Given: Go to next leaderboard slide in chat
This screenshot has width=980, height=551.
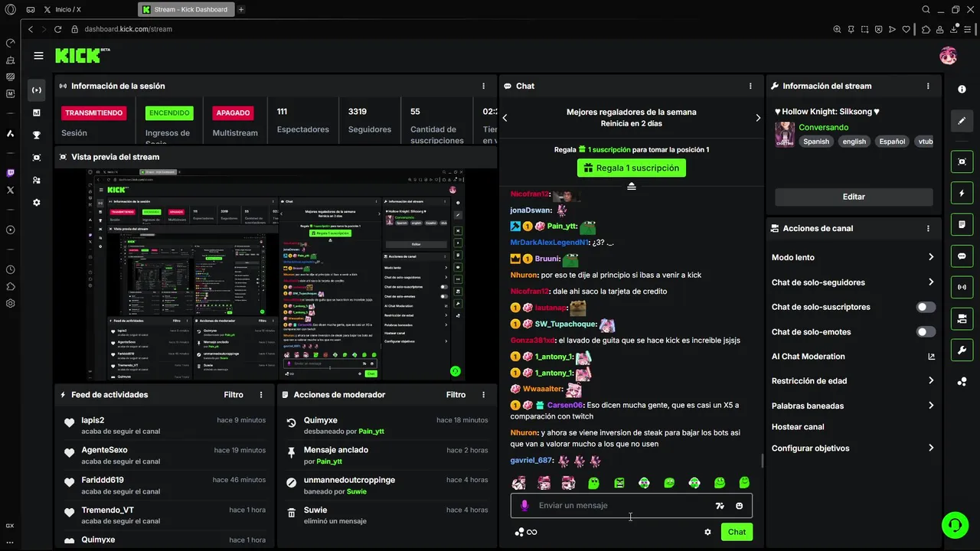Looking at the screenshot, I should click(758, 118).
